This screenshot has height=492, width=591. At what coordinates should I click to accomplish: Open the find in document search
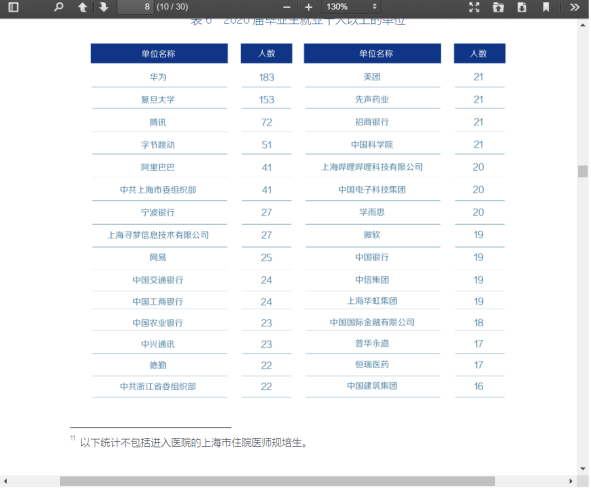[58, 7]
